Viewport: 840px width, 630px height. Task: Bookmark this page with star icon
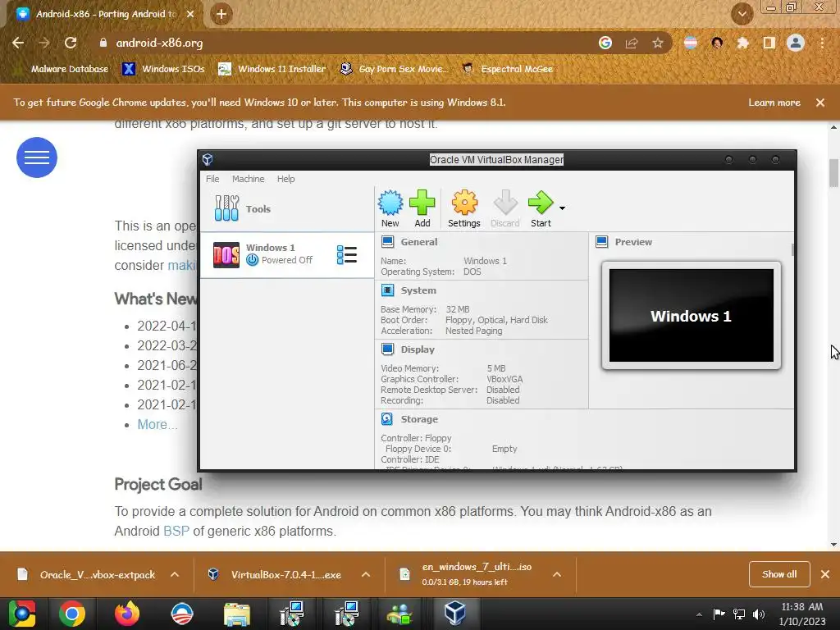[x=658, y=43]
